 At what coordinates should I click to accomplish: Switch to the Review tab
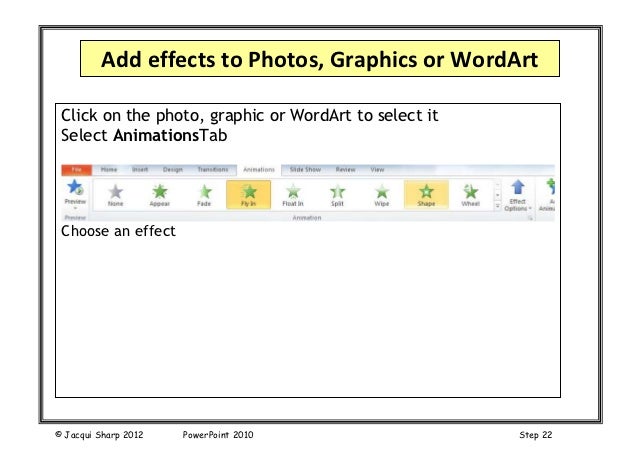(345, 169)
